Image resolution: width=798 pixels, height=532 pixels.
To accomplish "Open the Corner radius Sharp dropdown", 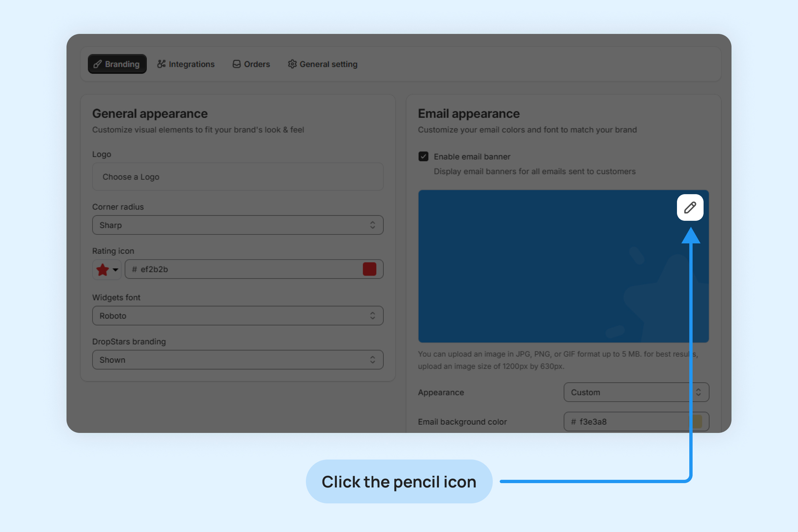I will [237, 225].
